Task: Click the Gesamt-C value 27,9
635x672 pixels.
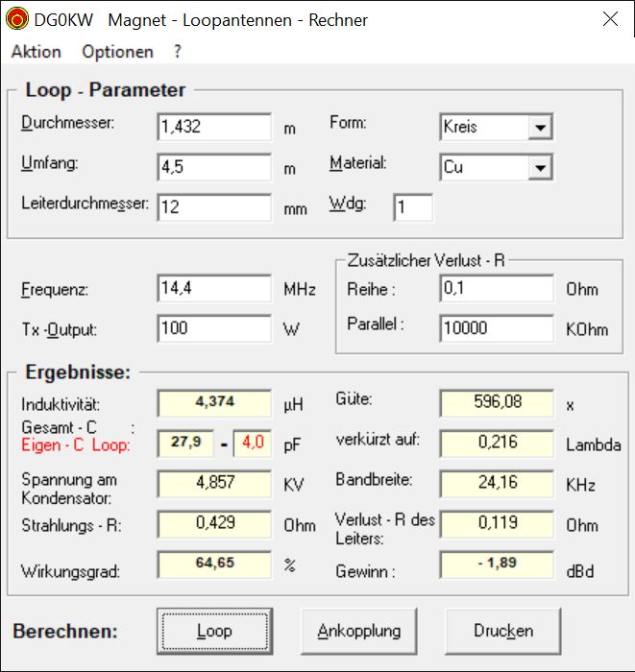Action: pos(185,443)
